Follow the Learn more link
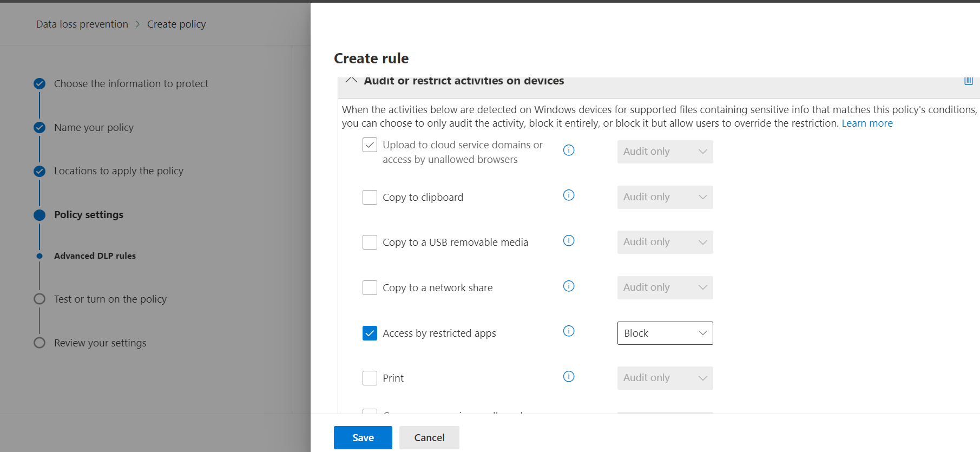 pos(867,123)
